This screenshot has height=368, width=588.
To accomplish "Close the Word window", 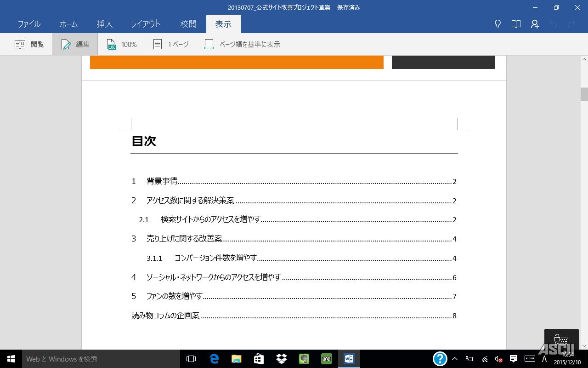I will [577, 7].
